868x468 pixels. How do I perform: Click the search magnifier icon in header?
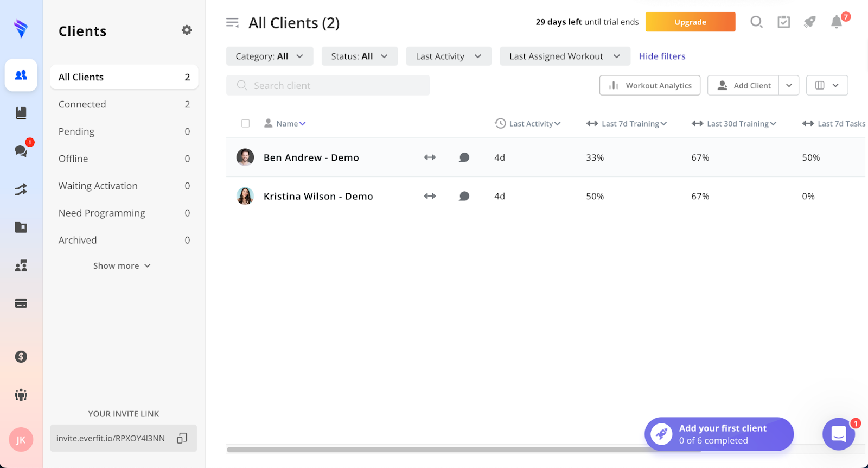coord(756,22)
